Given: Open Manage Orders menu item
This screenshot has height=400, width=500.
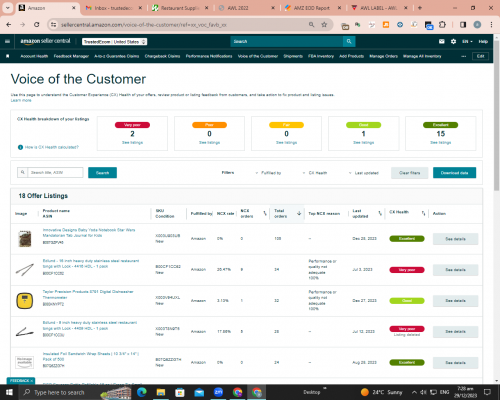Looking at the screenshot, I should 383,56.
